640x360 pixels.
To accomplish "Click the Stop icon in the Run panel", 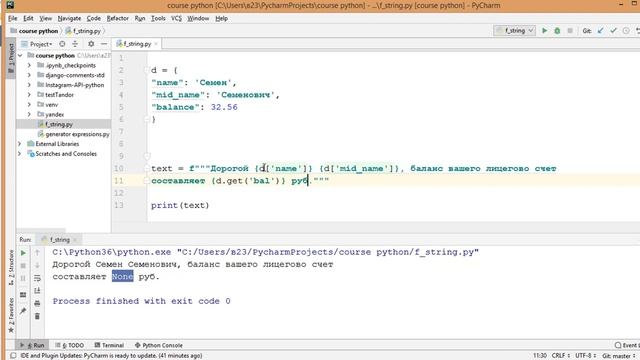I will (23, 266).
